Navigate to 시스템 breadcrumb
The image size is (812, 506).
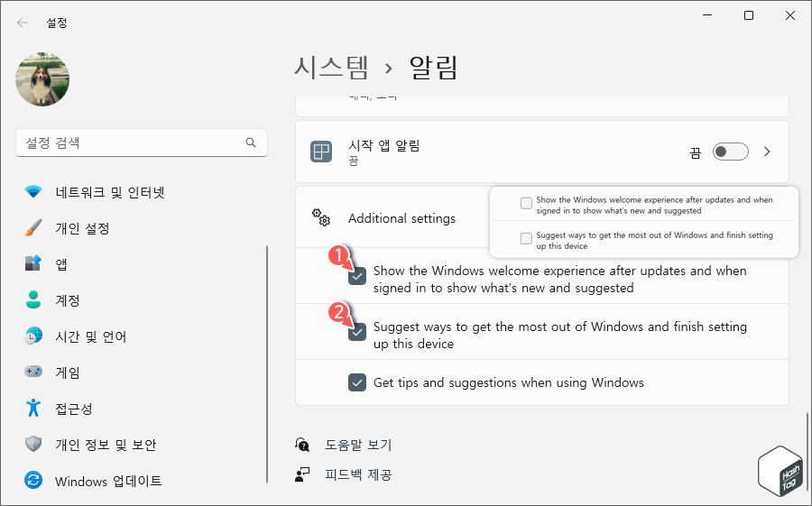click(x=331, y=68)
